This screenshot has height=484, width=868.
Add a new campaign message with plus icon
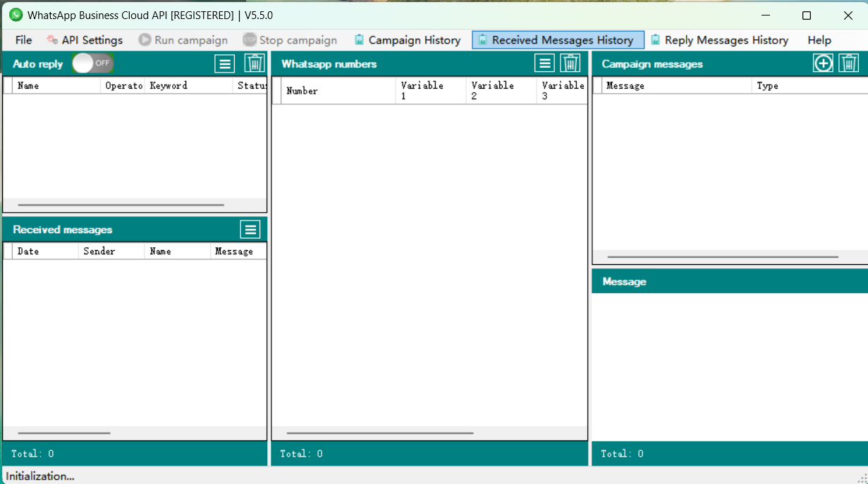[x=823, y=63]
